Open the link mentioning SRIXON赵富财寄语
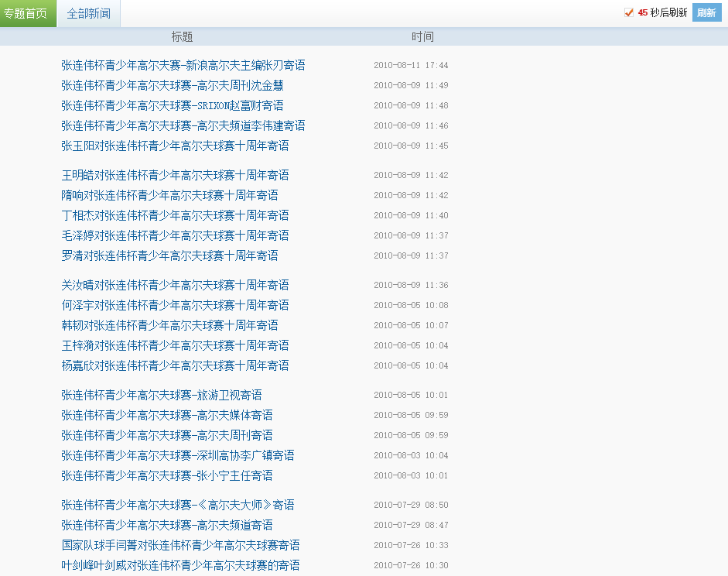This screenshot has width=728, height=576. (173, 105)
